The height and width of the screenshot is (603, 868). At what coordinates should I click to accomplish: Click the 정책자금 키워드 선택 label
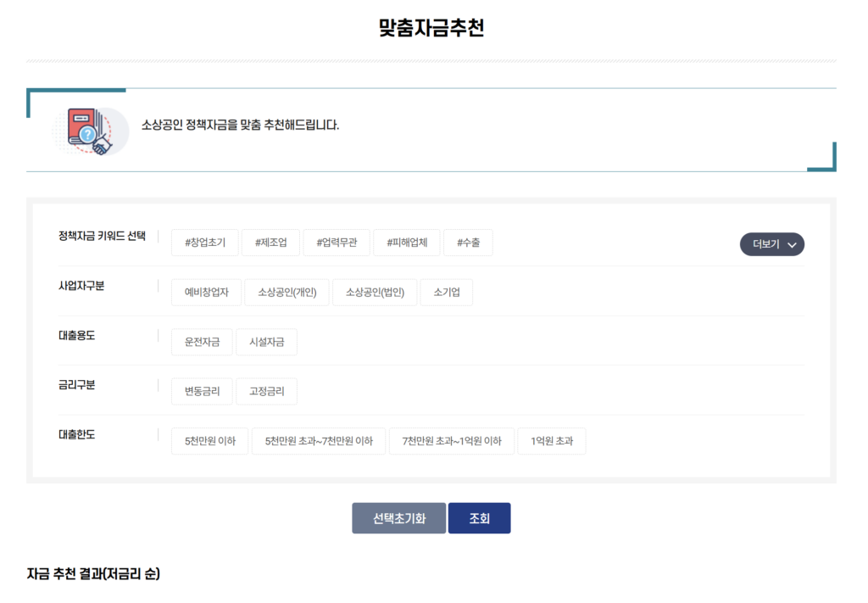[x=102, y=237]
